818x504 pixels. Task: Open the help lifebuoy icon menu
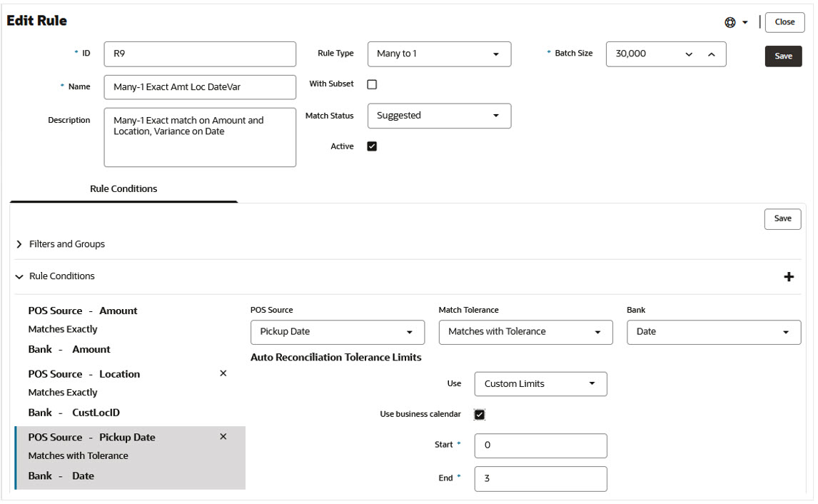coord(730,22)
